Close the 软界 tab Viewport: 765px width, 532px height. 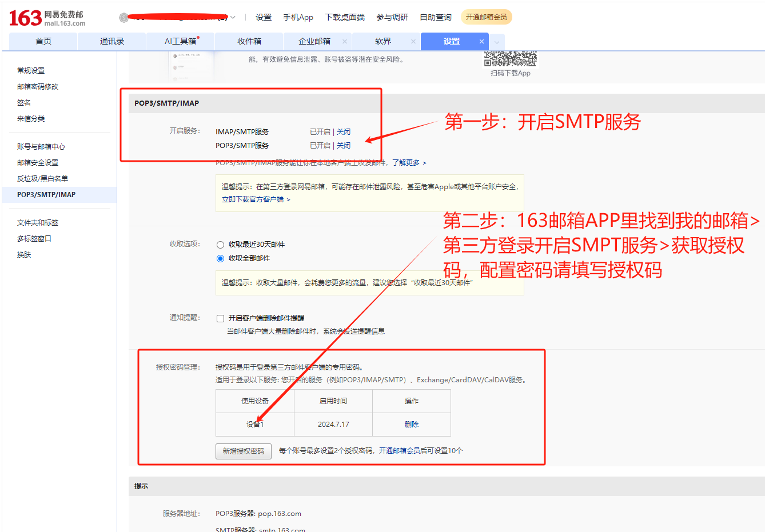click(x=413, y=41)
